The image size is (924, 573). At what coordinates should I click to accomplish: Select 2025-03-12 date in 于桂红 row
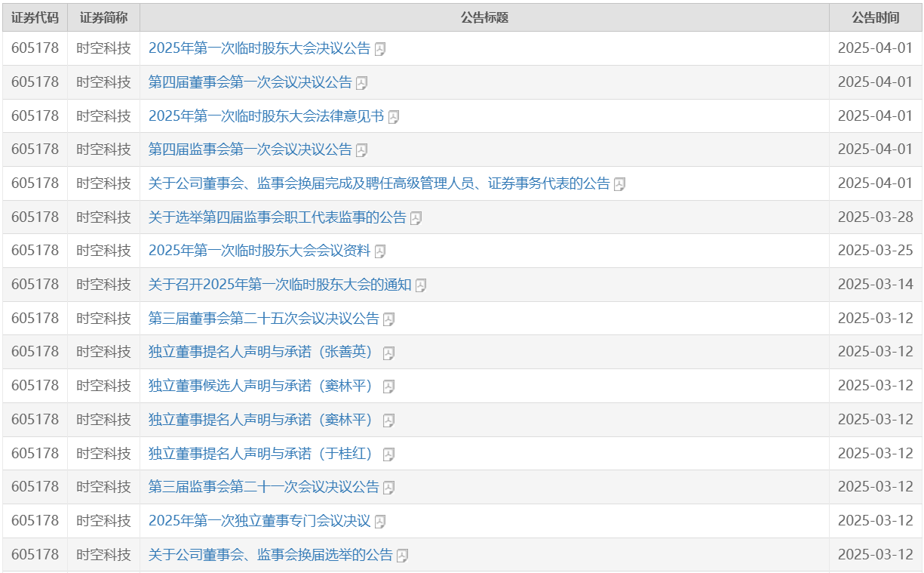pyautogui.click(x=875, y=454)
